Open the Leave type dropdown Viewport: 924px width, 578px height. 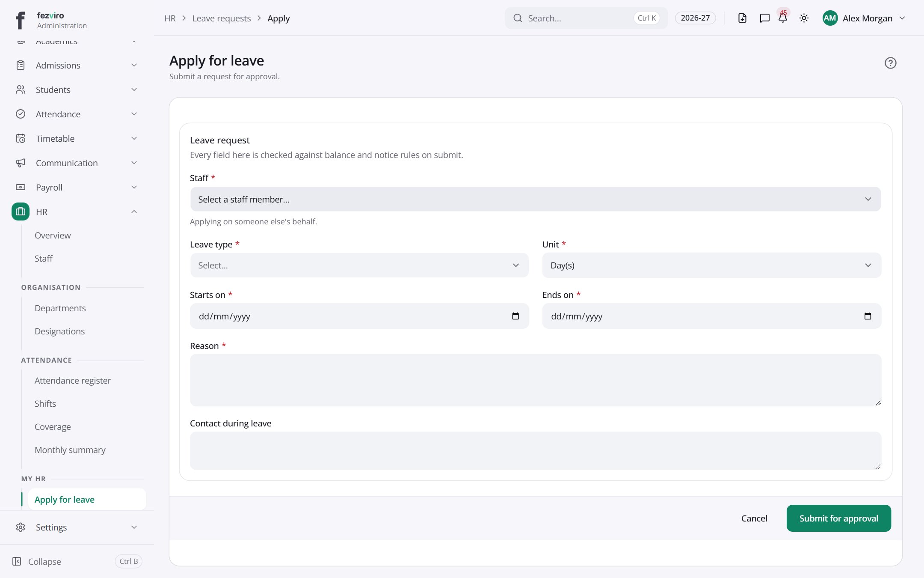point(359,265)
